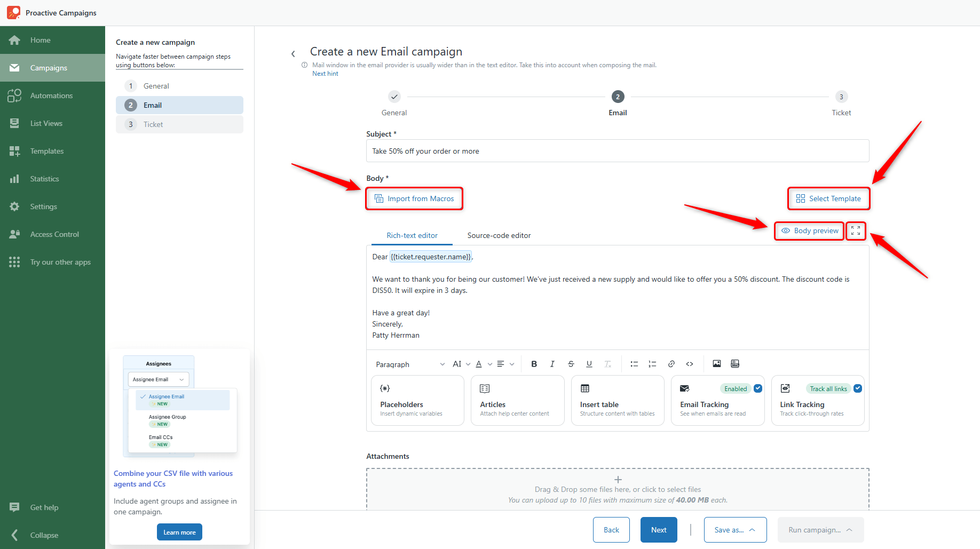Open Combine your CSV file link

(173, 479)
